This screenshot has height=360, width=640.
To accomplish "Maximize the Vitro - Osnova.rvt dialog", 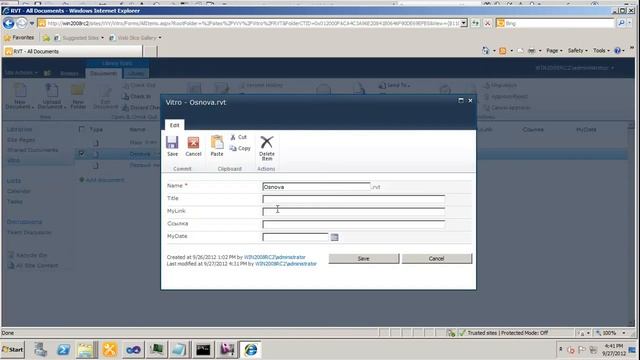I will [461, 100].
